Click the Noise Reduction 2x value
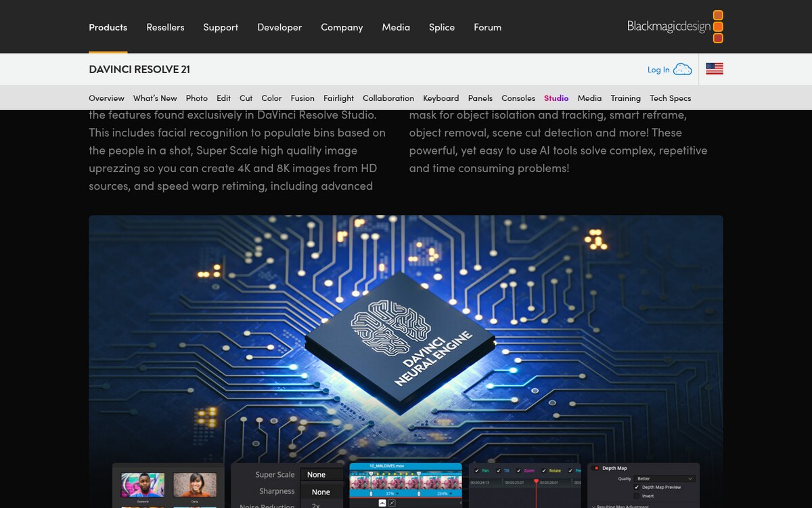This screenshot has width=812, height=508. click(x=316, y=505)
